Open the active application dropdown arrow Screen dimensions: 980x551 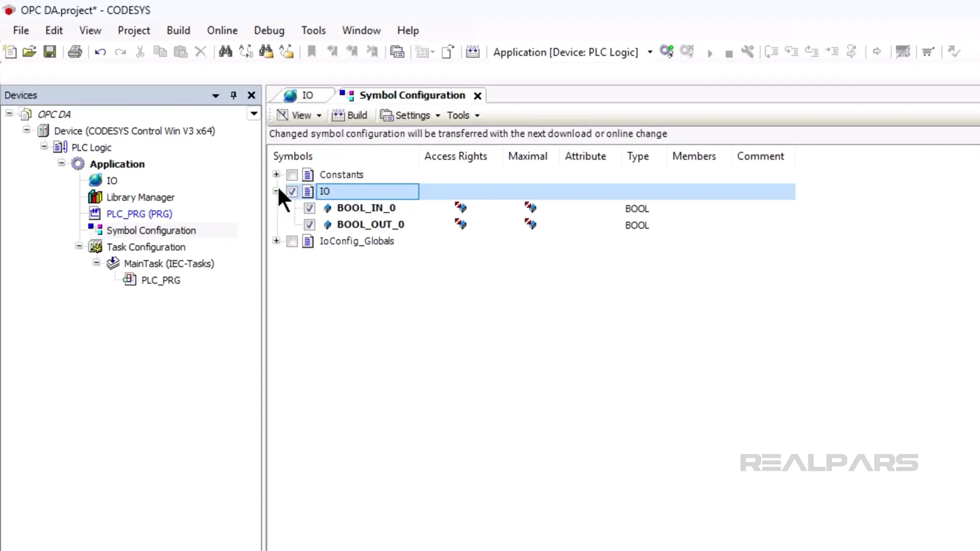pos(650,52)
